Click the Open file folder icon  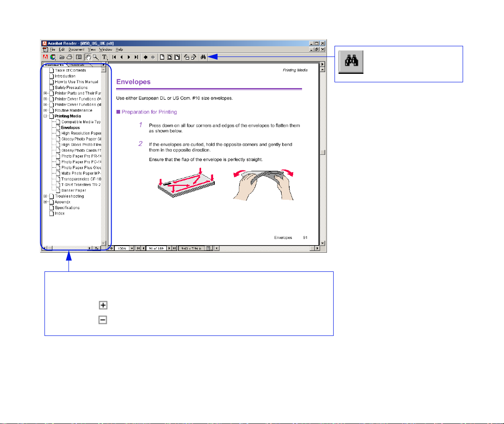coord(62,57)
